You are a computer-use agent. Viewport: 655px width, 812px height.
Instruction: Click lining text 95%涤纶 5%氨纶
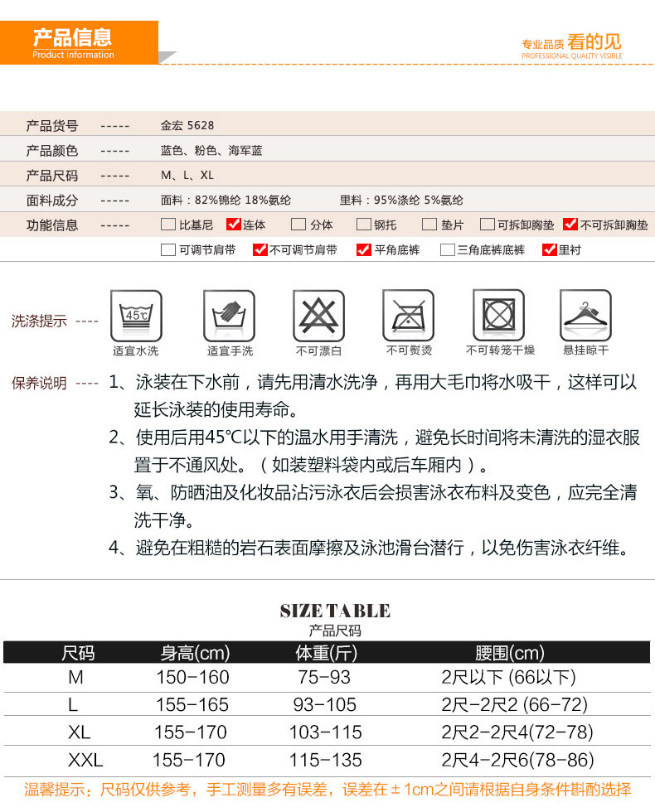418,200
